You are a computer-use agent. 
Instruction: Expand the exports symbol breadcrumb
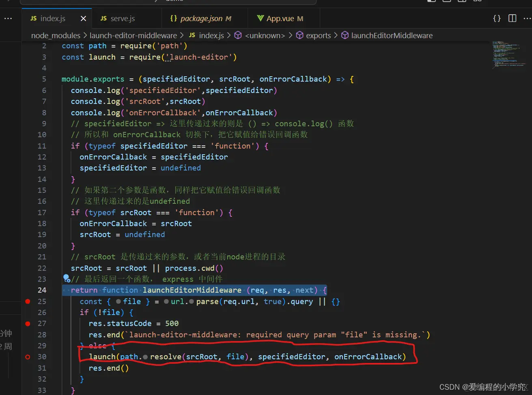314,35
